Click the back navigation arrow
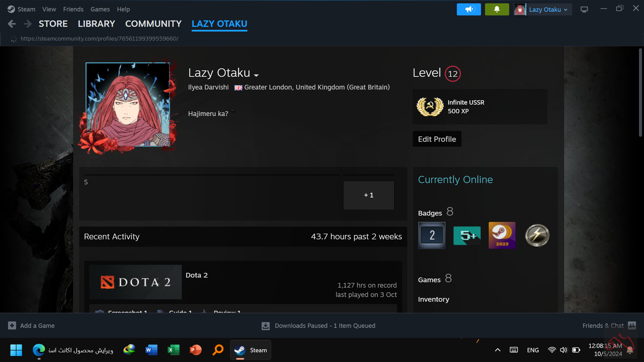Image resolution: width=644 pixels, height=362 pixels. [12, 24]
